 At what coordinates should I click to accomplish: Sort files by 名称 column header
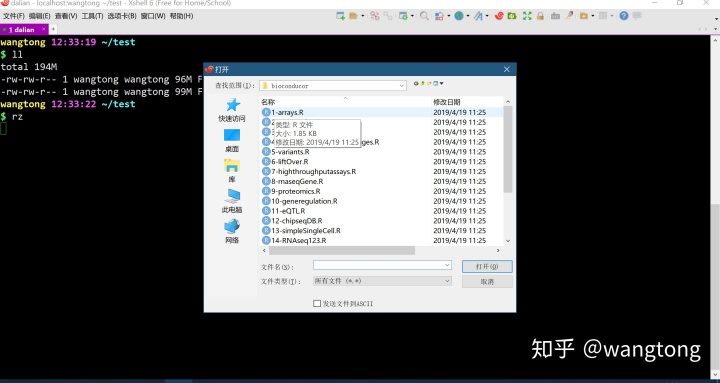(x=268, y=102)
